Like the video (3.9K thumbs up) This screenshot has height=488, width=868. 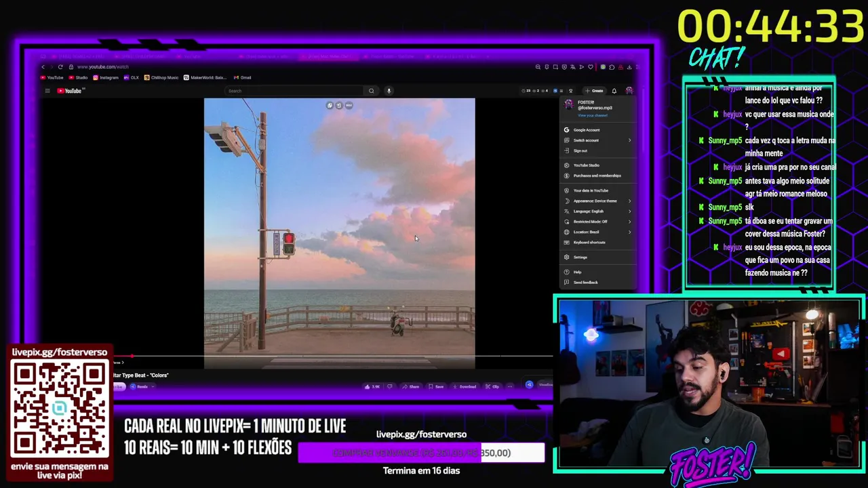[372, 386]
